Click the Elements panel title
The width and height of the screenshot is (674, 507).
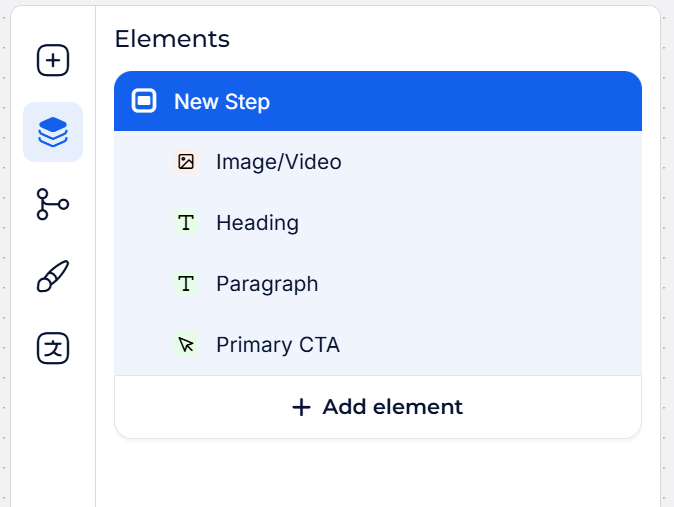172,39
